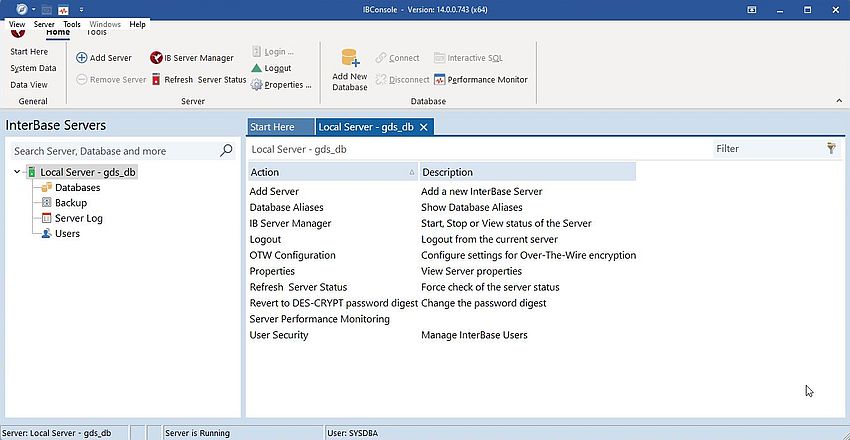Collapse the Local Server tree node

17,172
